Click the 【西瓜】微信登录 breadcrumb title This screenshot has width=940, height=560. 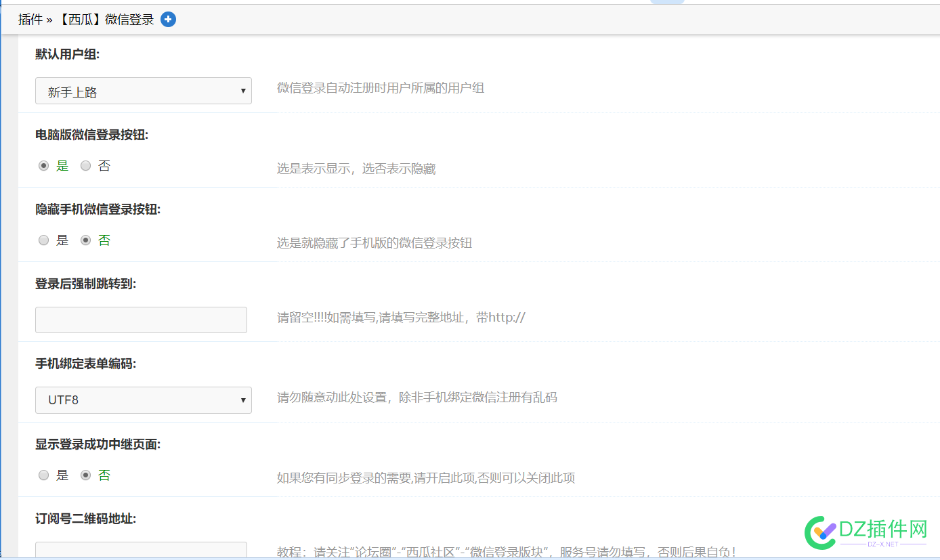click(106, 20)
